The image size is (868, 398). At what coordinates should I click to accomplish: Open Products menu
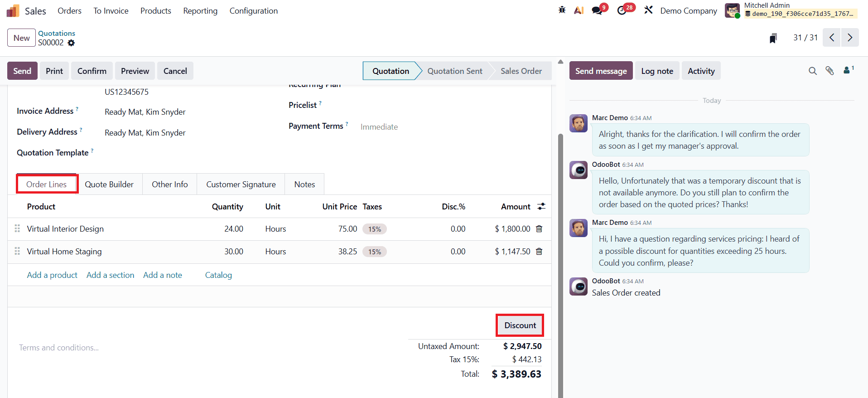click(156, 11)
